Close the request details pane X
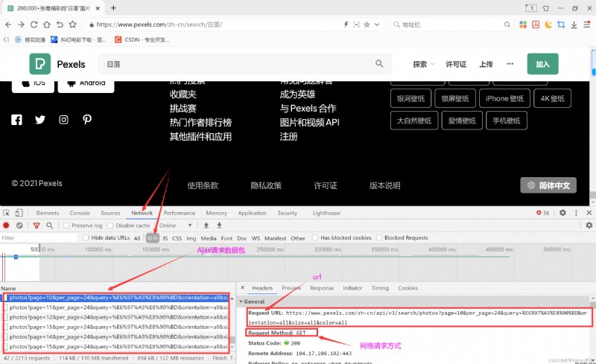The height and width of the screenshot is (364, 596). (x=243, y=287)
